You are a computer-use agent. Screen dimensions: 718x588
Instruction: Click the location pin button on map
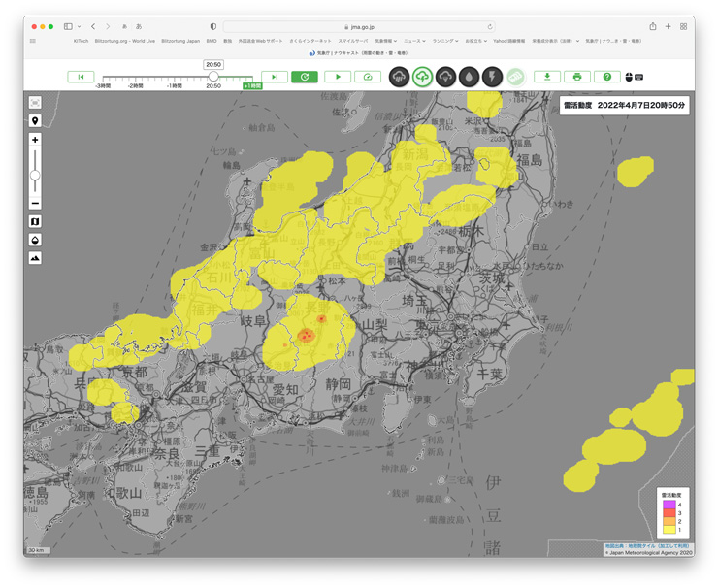(x=35, y=121)
